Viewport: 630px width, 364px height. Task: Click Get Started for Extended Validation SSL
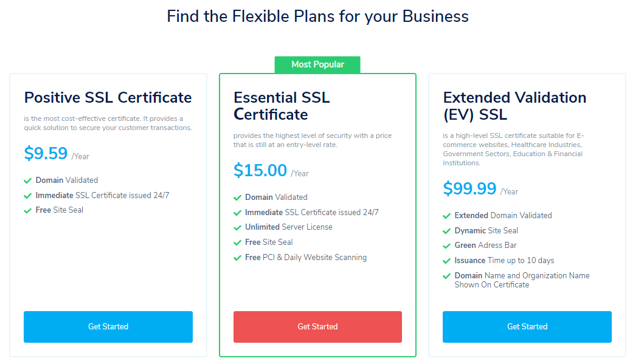click(527, 327)
